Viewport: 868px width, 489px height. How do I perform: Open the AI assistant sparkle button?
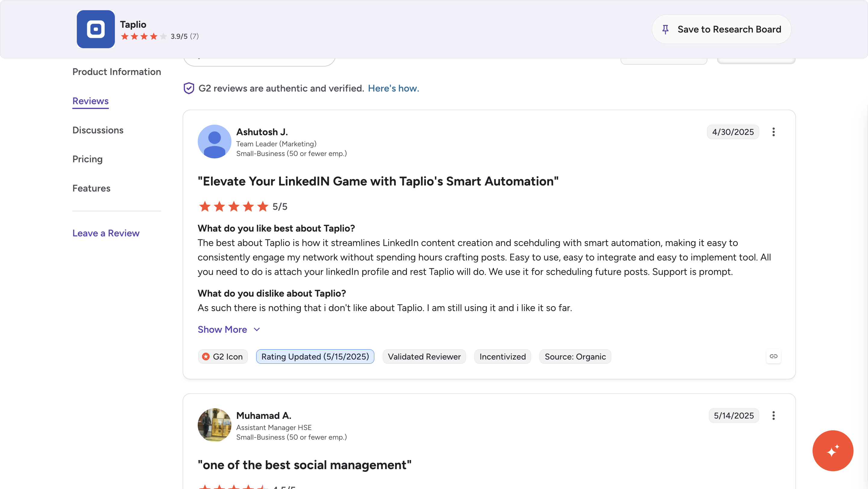tap(833, 451)
